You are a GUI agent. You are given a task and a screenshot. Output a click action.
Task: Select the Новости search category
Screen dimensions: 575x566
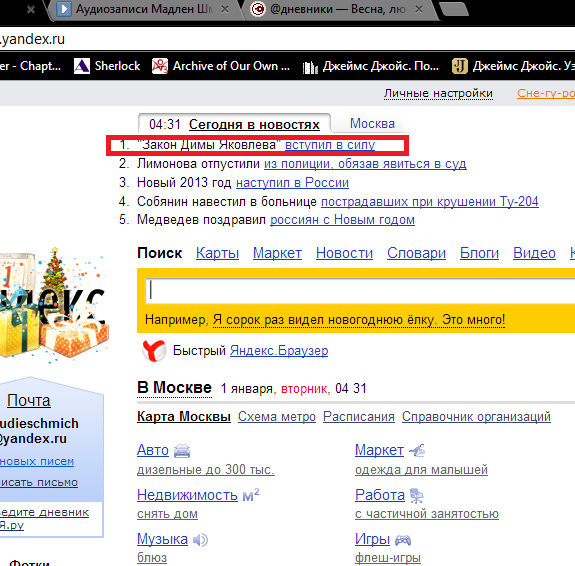344,253
